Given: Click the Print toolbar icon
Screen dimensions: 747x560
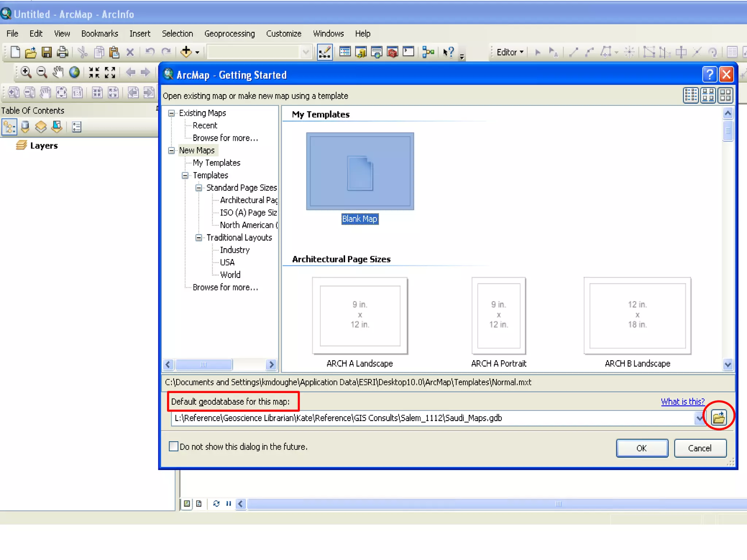Looking at the screenshot, I should (x=63, y=52).
